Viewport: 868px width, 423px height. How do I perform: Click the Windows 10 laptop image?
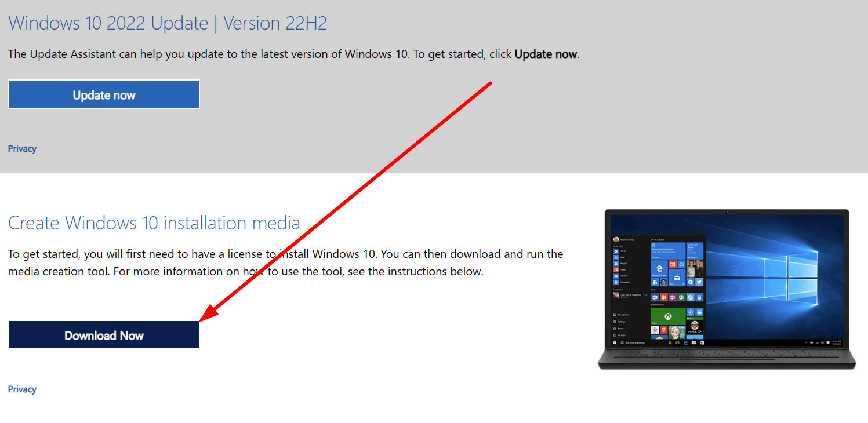point(727,289)
